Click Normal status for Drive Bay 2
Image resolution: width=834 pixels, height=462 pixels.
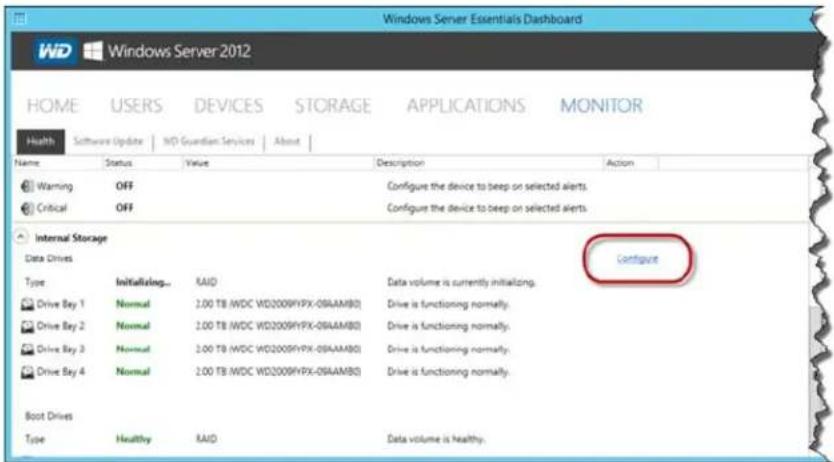[x=133, y=326]
